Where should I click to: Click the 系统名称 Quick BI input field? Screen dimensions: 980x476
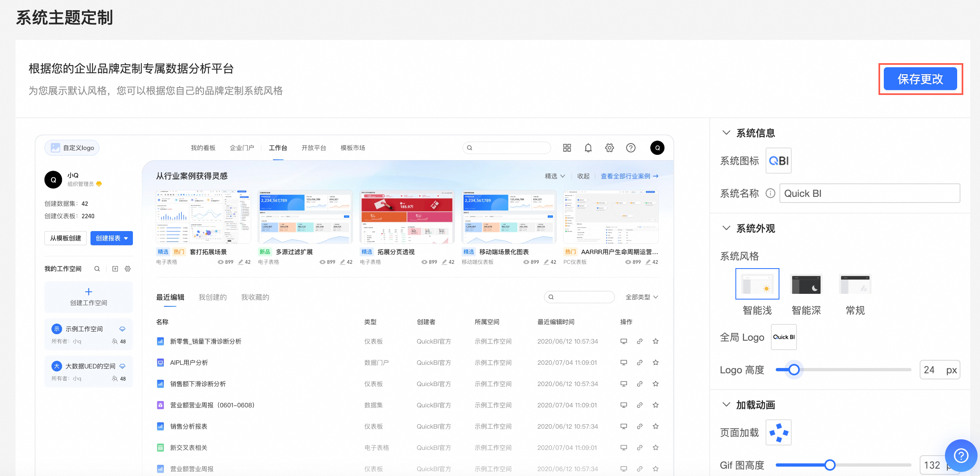click(870, 193)
